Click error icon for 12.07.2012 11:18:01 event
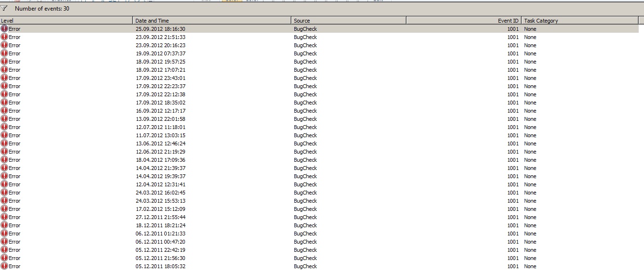This screenshot has width=644, height=273. [4, 127]
